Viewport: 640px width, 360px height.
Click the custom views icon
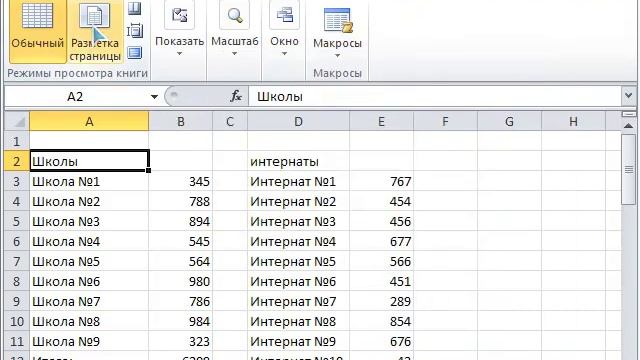click(x=135, y=31)
